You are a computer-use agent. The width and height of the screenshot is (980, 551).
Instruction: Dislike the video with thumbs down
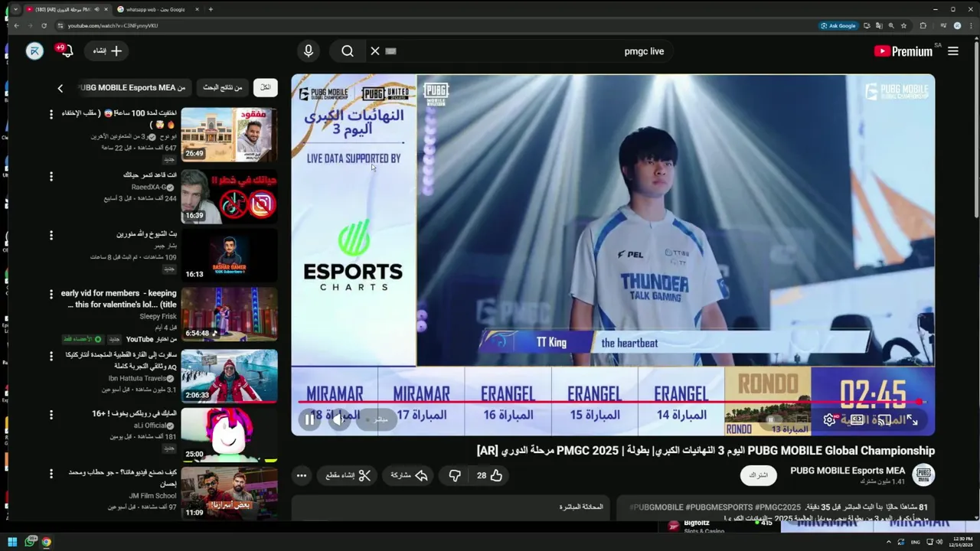pyautogui.click(x=455, y=475)
